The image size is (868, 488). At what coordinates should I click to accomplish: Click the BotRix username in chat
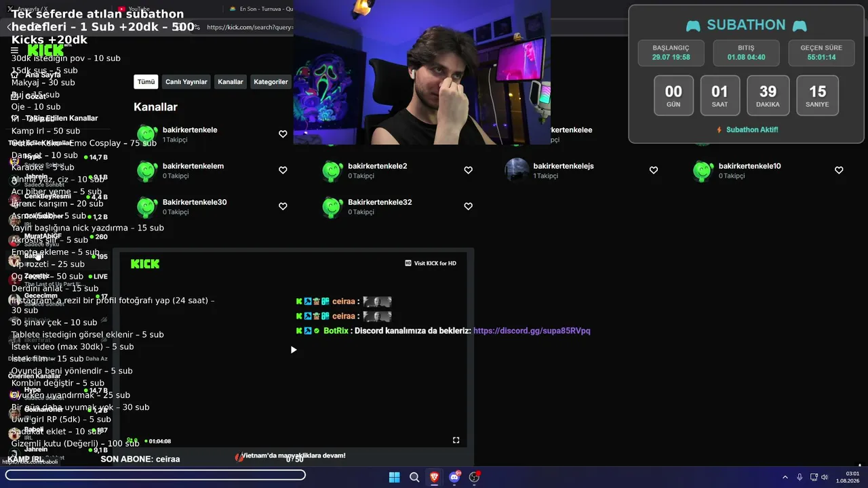(x=336, y=331)
